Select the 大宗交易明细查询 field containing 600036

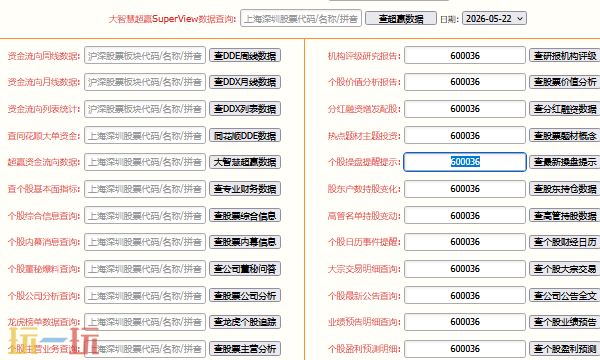point(465,269)
